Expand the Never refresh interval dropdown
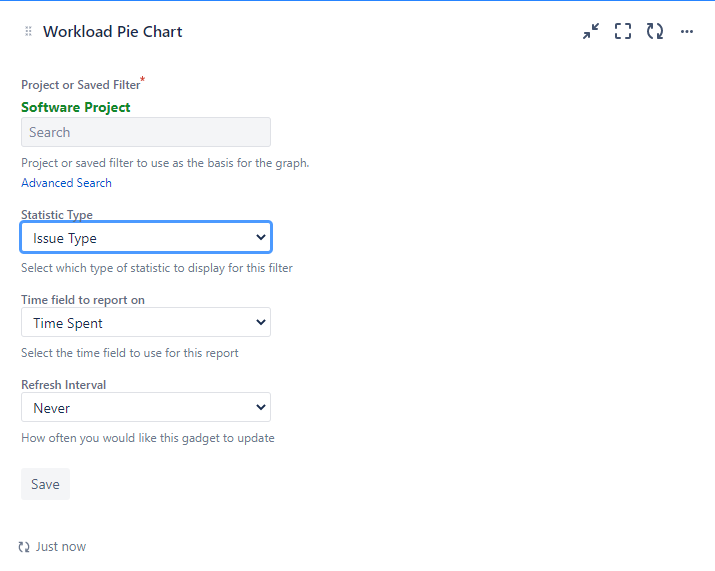The height and width of the screenshot is (571, 715). point(146,407)
